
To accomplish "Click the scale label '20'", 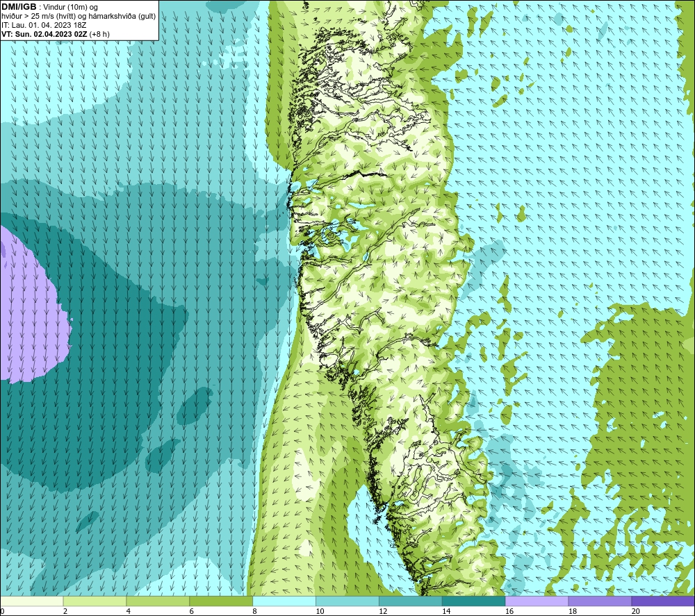I will tap(636, 611).
